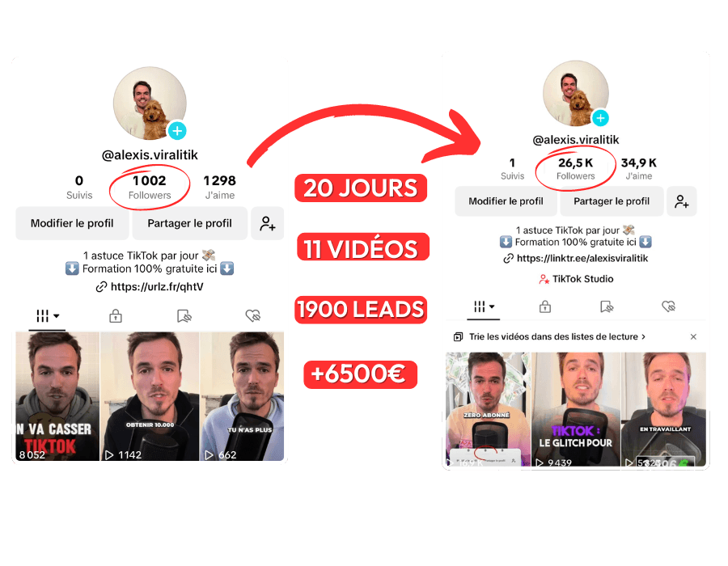The width and height of the screenshot is (728, 566).
Task: Expand the video grid sort dropdown on right profile
Action: point(484,306)
